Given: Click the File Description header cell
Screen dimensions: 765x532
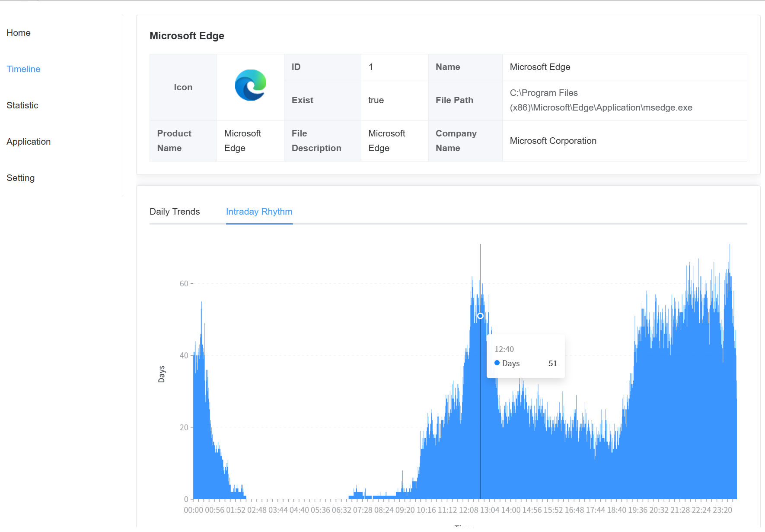Looking at the screenshot, I should click(x=322, y=141).
